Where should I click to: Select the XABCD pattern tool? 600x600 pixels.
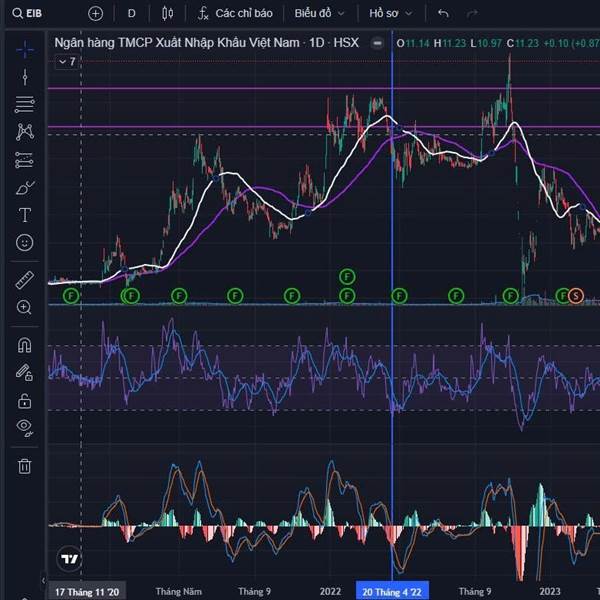click(x=25, y=132)
